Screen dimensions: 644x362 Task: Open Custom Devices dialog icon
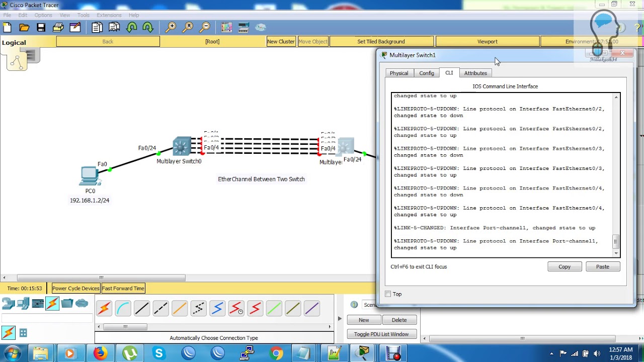point(244,27)
